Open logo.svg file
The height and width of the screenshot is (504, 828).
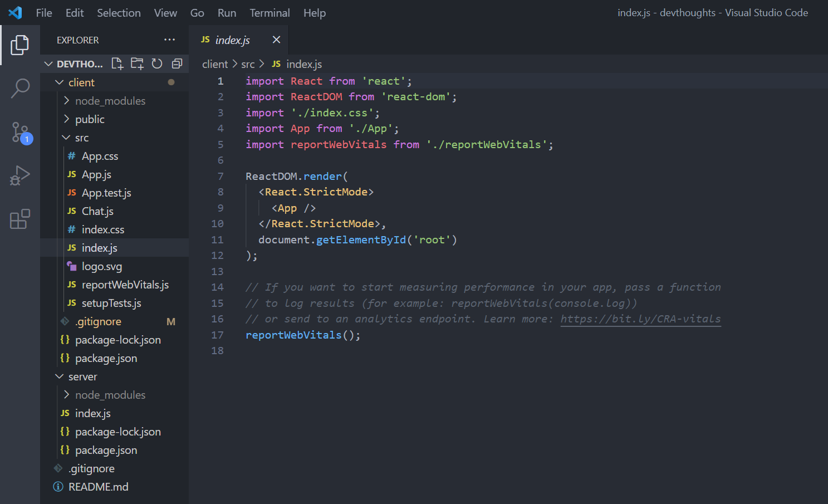[x=115, y=266]
